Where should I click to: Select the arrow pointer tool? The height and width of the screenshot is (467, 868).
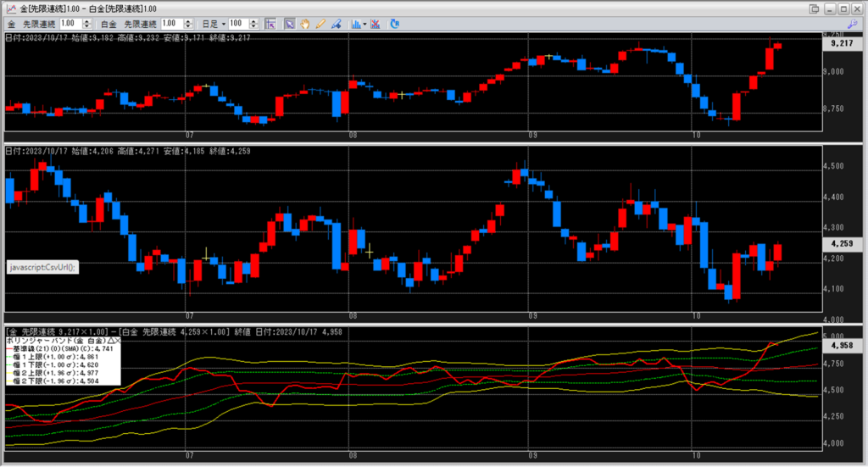(289, 24)
